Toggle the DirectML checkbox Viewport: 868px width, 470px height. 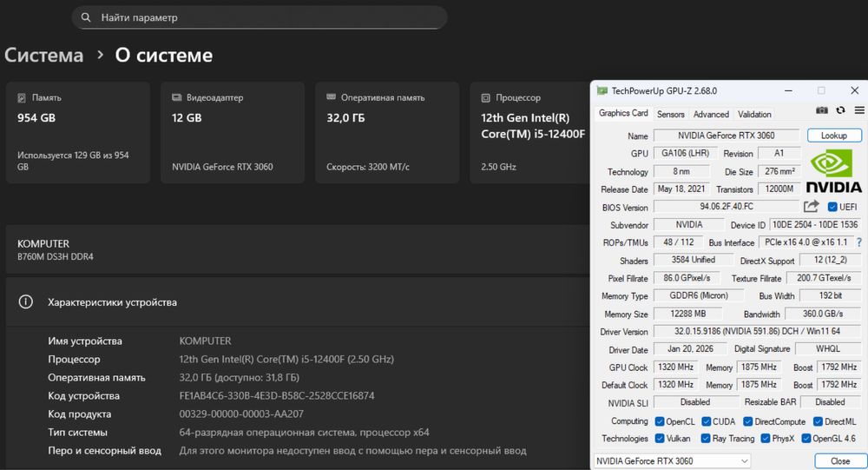pyautogui.click(x=818, y=421)
